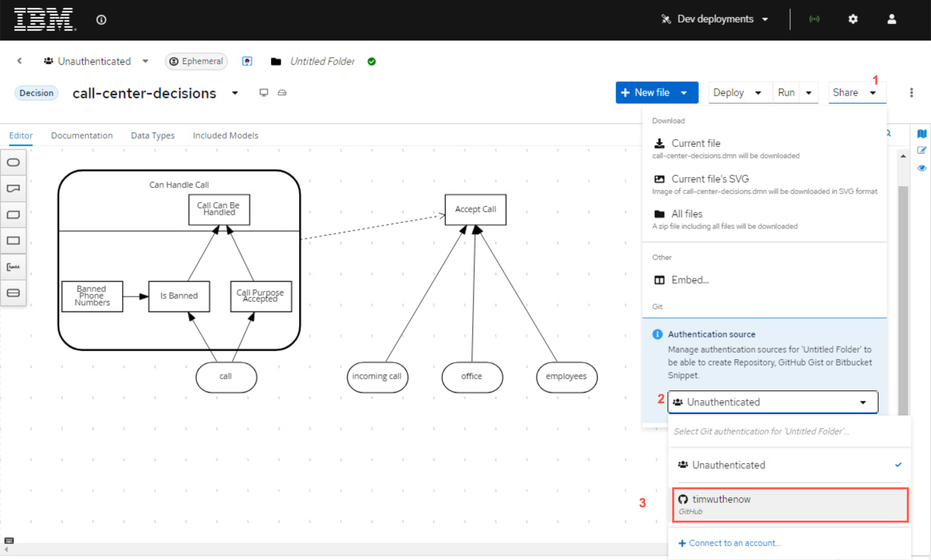Click the Authentication source info icon
931x560 pixels.
pyautogui.click(x=657, y=334)
